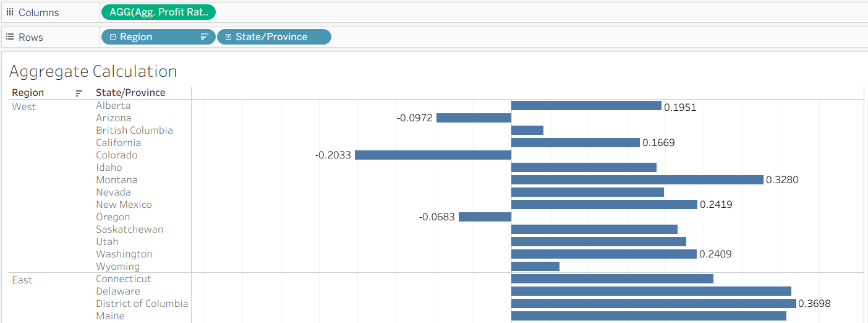Screen dimensions: 868x323
Task: Click the Alberta bar in the chart
Action: click(586, 105)
